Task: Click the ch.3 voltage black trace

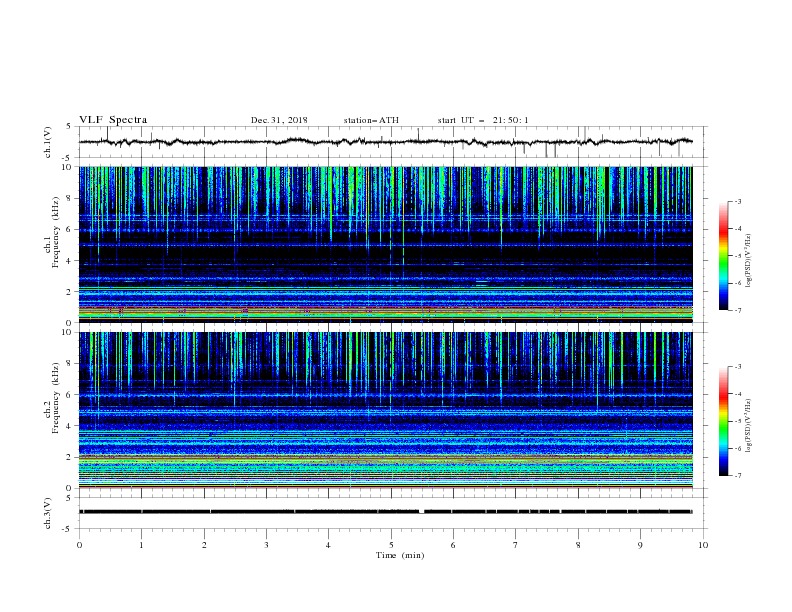Action: pyautogui.click(x=386, y=512)
